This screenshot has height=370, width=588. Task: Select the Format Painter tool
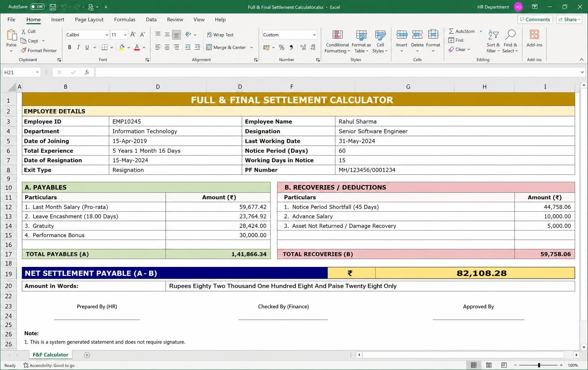click(x=39, y=50)
